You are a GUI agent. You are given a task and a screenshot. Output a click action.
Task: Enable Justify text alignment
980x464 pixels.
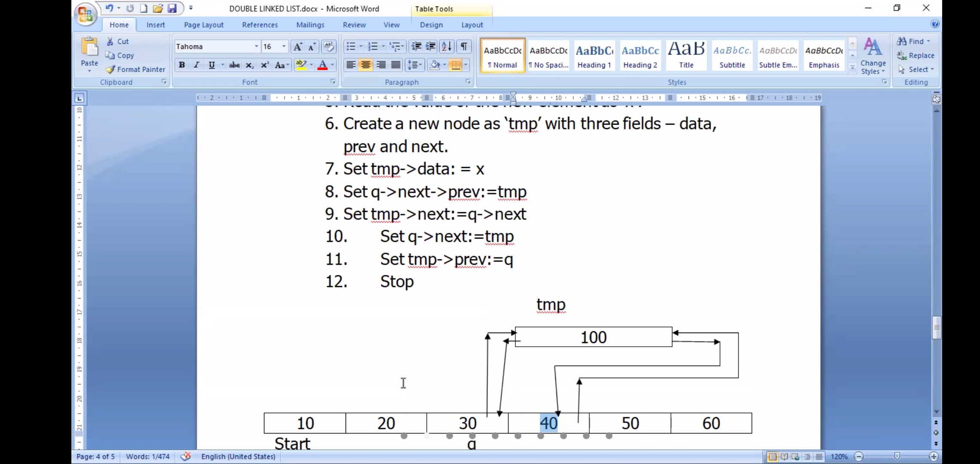pyautogui.click(x=395, y=65)
